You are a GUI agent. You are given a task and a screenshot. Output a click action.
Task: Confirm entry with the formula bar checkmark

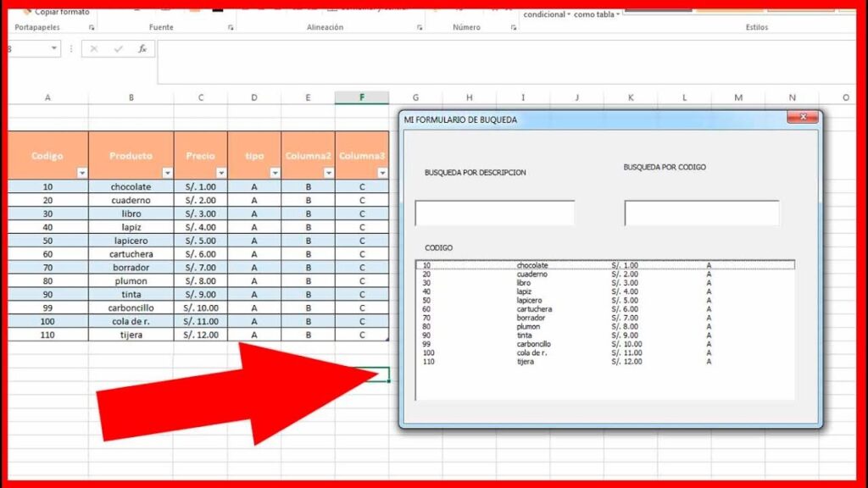117,48
